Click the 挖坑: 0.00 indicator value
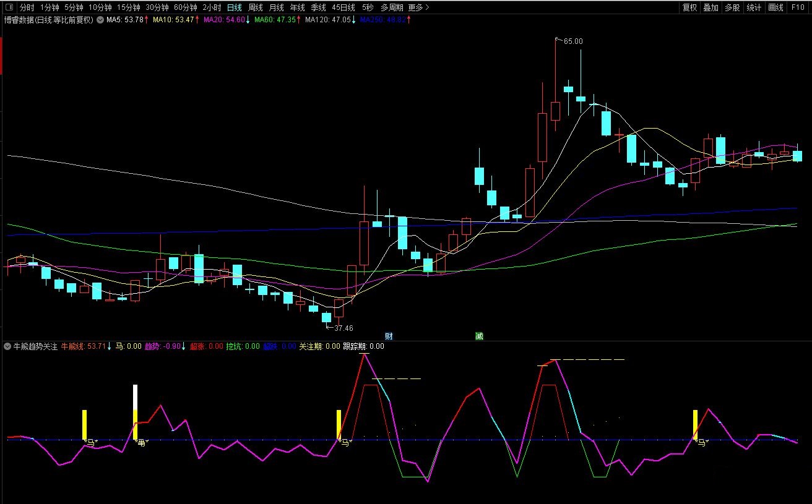812x504 pixels. tap(243, 346)
